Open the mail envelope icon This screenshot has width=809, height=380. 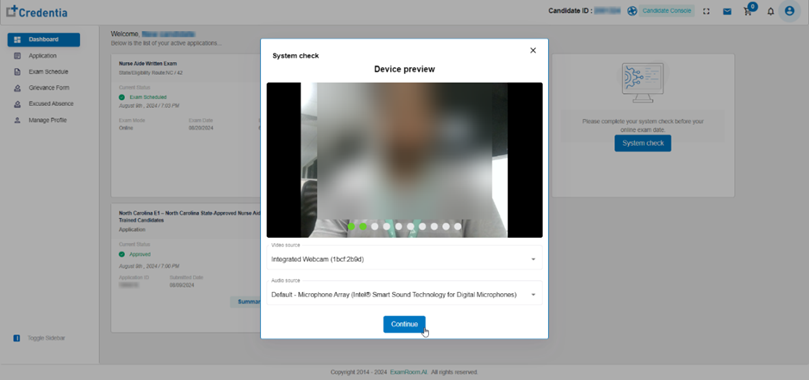coord(727,11)
